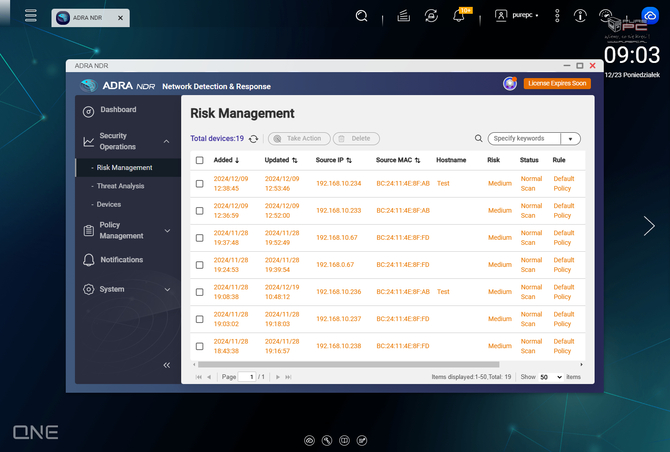Open external devices icon in top bar
Image resolution: width=670 pixels, height=452 pixels.
tap(431, 16)
